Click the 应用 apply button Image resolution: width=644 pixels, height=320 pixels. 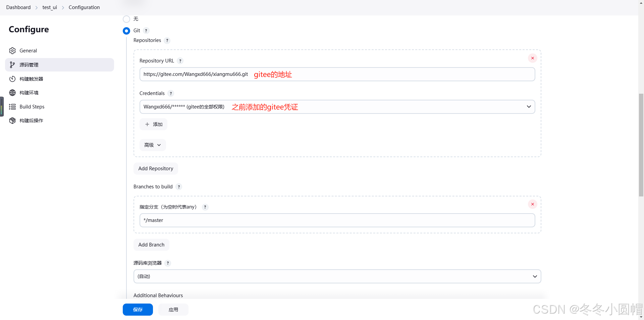click(173, 310)
